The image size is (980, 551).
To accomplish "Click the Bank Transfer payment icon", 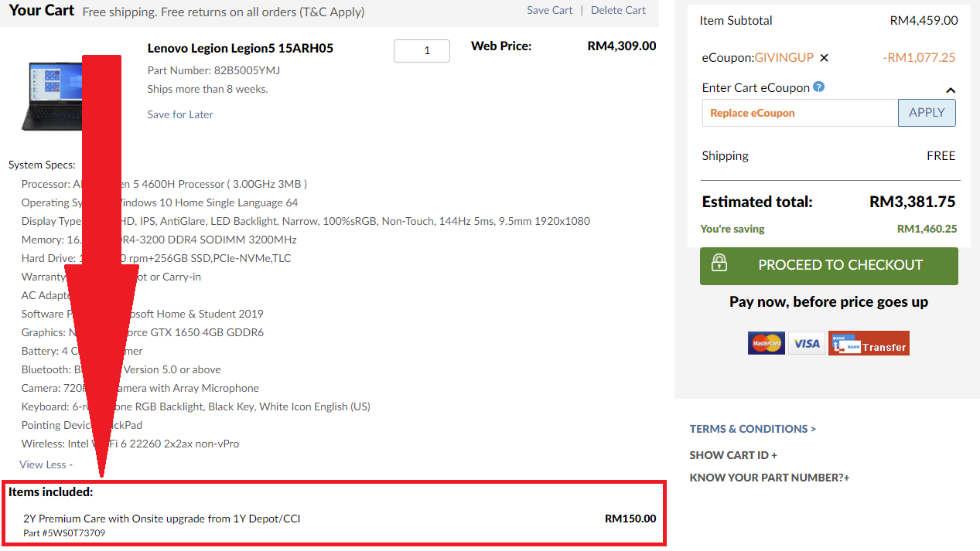I will click(x=869, y=343).
